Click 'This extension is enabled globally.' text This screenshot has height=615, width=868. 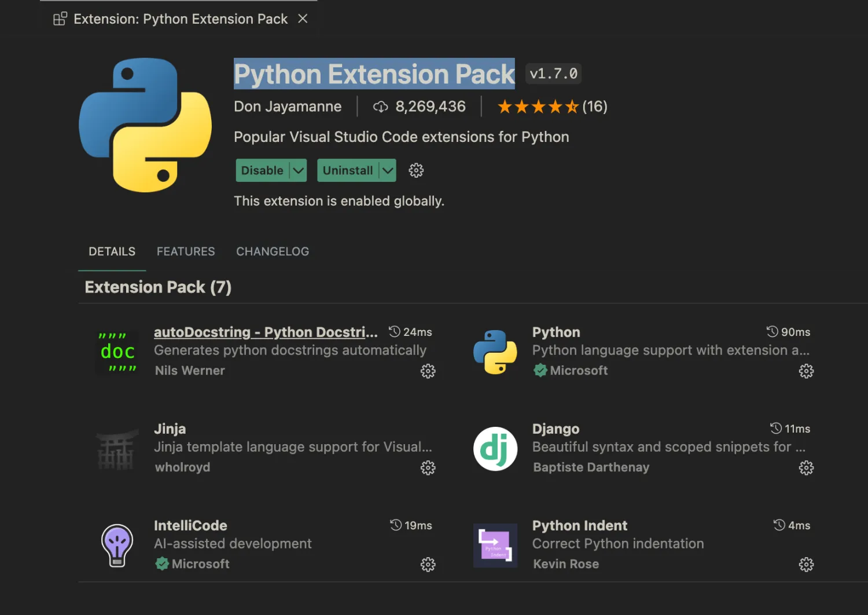[x=339, y=201]
